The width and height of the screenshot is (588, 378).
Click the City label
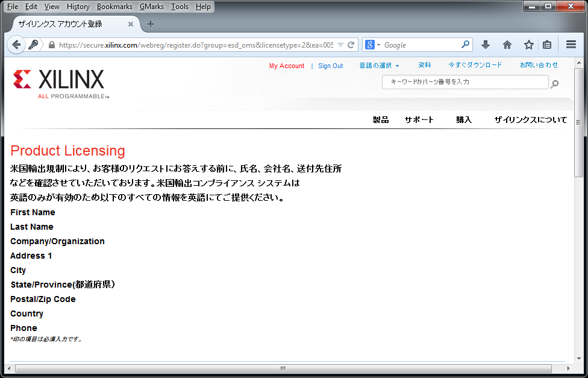[18, 270]
